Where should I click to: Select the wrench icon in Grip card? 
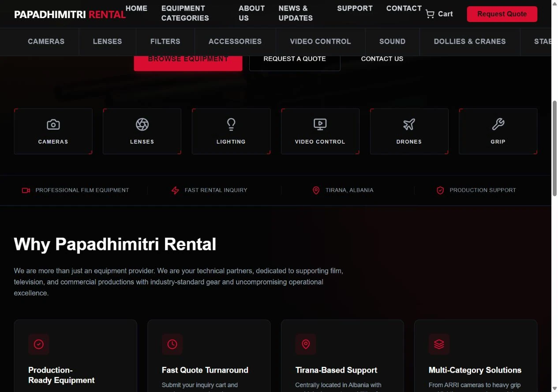coord(498,125)
